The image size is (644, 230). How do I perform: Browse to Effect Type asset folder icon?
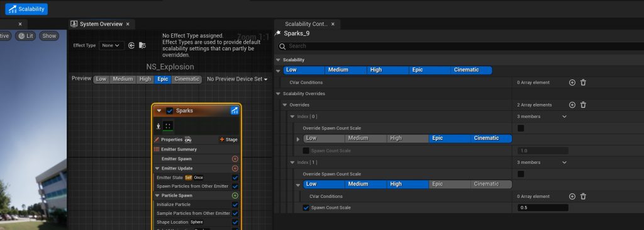(x=142, y=45)
